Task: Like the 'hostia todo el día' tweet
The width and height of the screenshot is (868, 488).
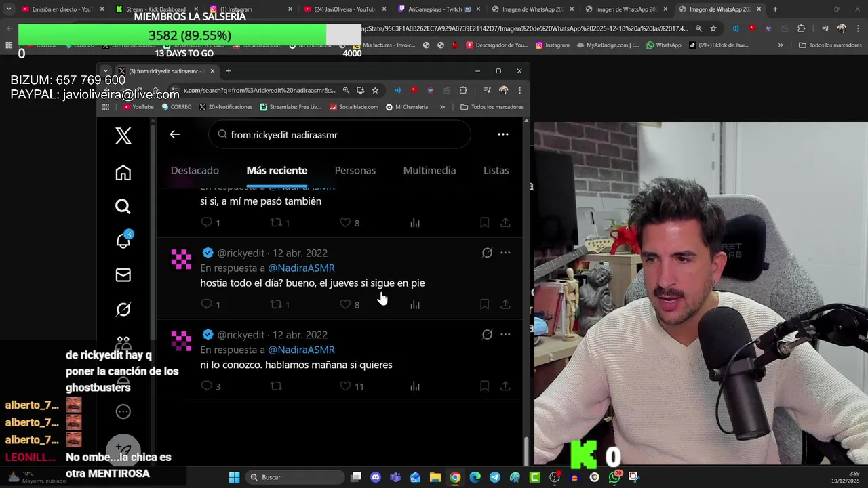Action: click(x=345, y=304)
